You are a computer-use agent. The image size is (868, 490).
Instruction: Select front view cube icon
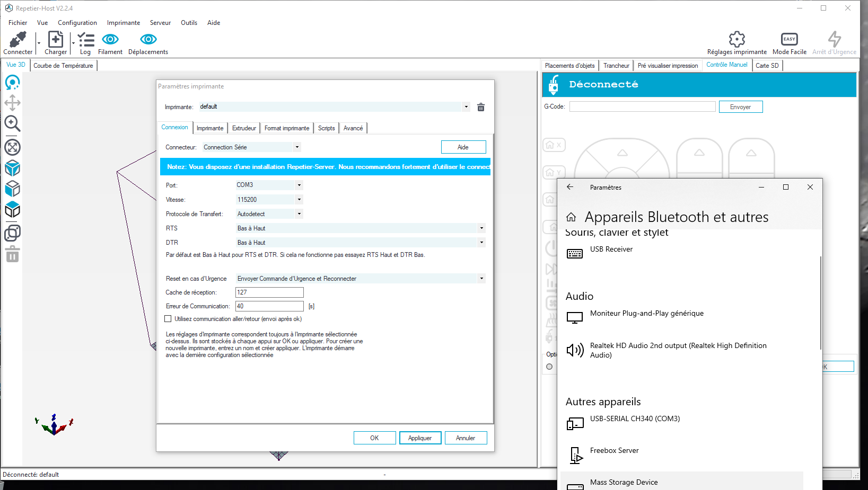[x=12, y=189]
